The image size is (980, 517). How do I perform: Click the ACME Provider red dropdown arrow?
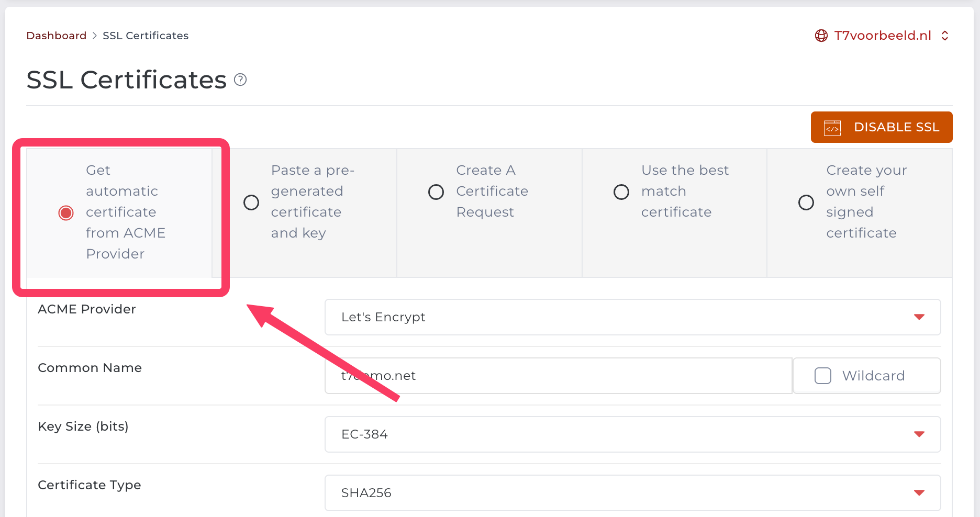pyautogui.click(x=919, y=317)
